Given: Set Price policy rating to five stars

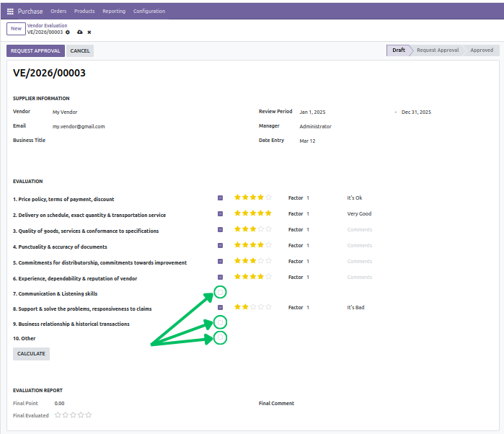Looking at the screenshot, I should pyautogui.click(x=269, y=198).
